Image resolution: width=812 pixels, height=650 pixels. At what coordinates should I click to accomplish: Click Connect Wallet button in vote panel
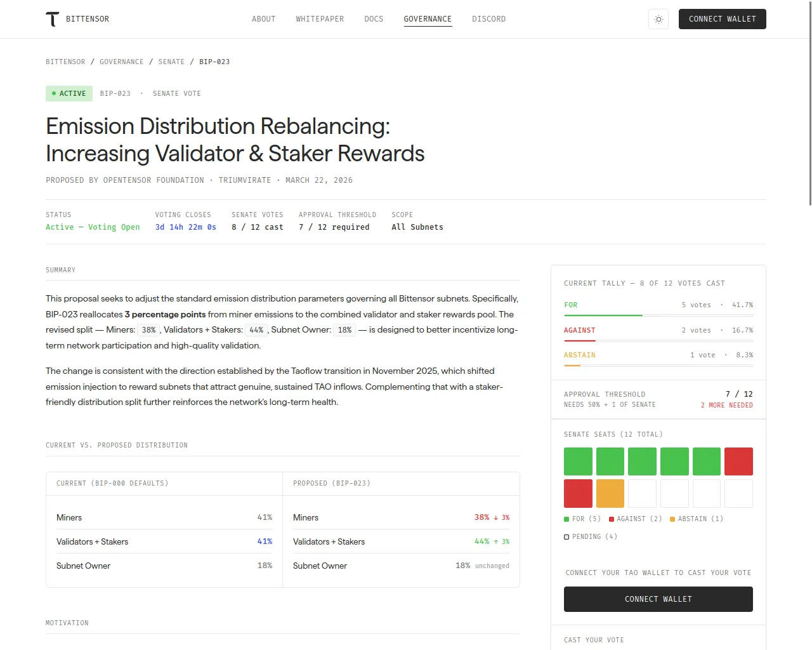658,599
